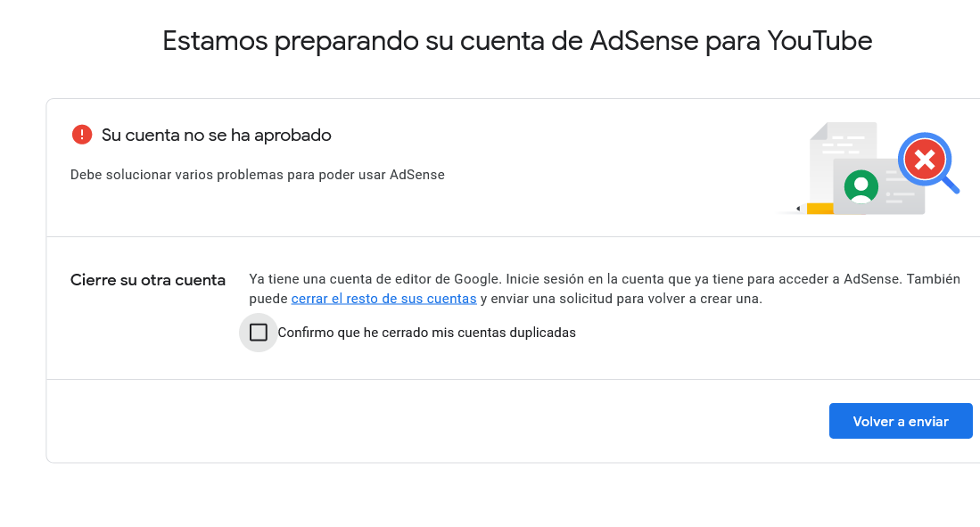Click the blue magnifying glass handle
This screenshot has height=527, width=980.
(951, 185)
